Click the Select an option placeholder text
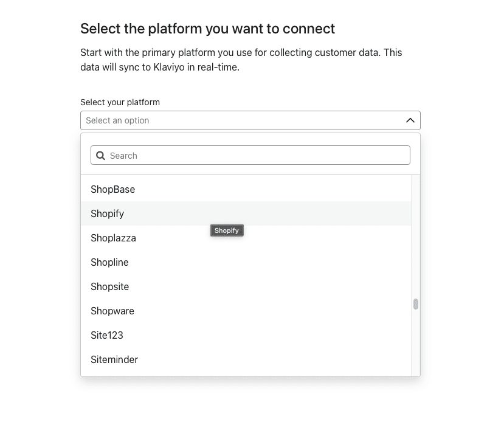504x422 pixels. point(118,120)
